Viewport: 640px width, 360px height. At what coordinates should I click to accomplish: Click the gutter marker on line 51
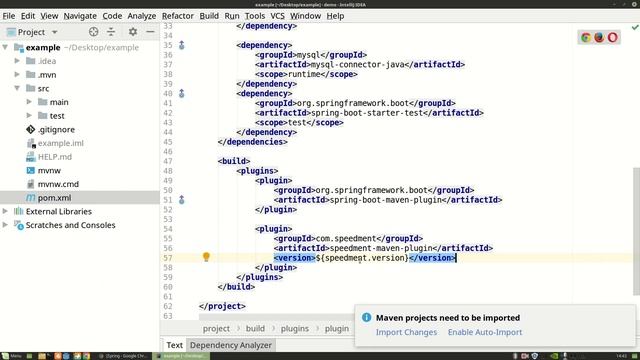[182, 200]
